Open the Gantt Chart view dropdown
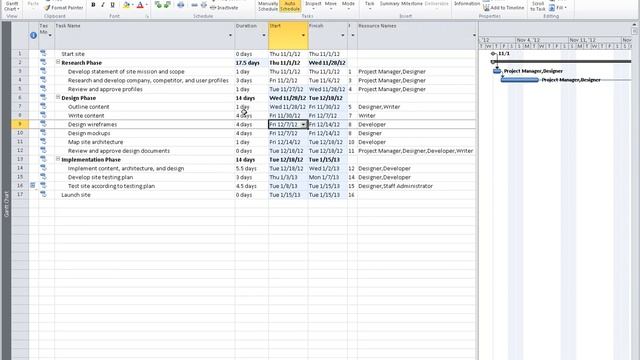 click(12, 6)
